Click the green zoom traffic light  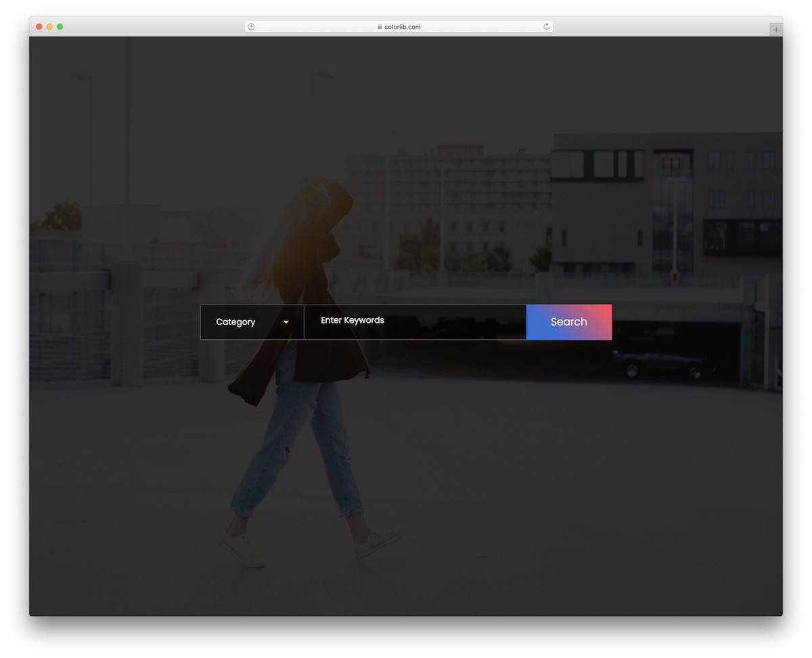tap(60, 26)
